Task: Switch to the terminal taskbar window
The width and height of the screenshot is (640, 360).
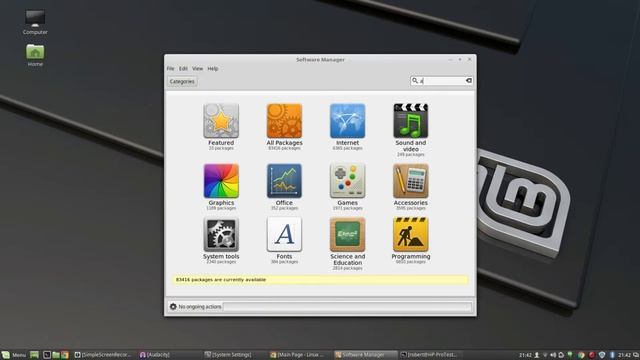Action: click(430, 355)
